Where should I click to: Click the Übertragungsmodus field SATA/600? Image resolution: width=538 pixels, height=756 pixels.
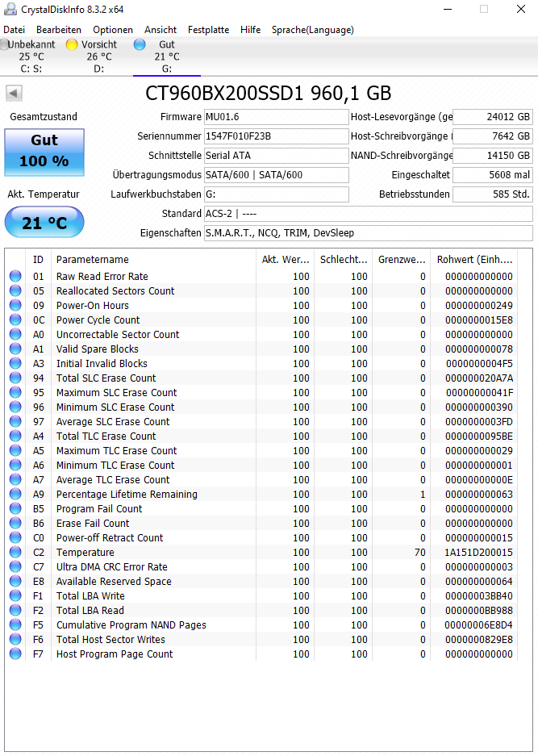click(276, 174)
